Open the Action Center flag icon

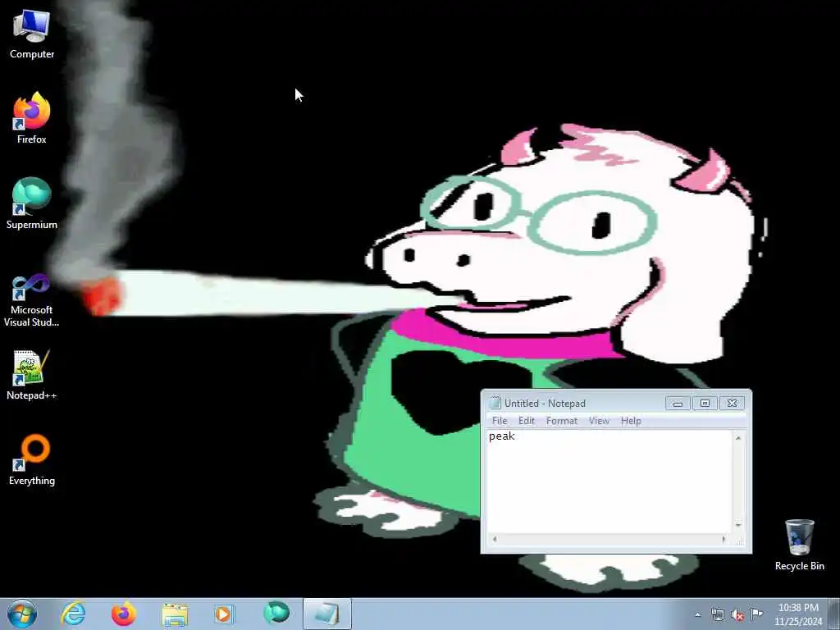(756, 614)
